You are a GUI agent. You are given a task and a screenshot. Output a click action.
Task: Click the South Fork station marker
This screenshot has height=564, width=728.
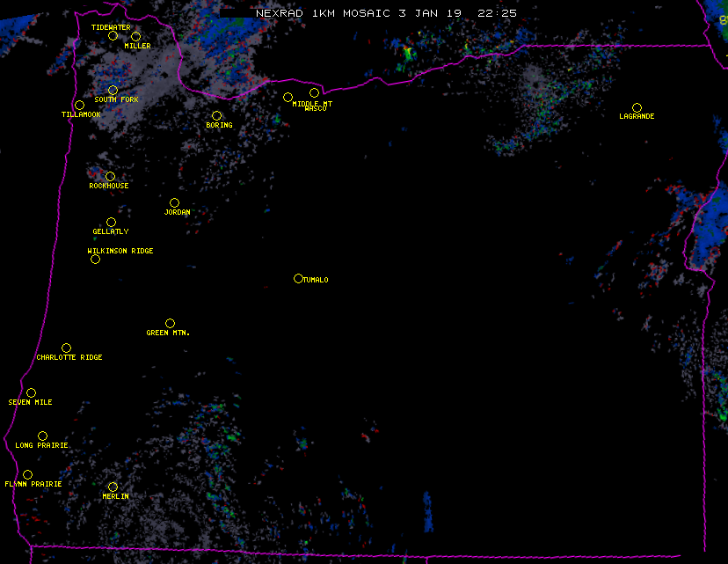tap(113, 90)
